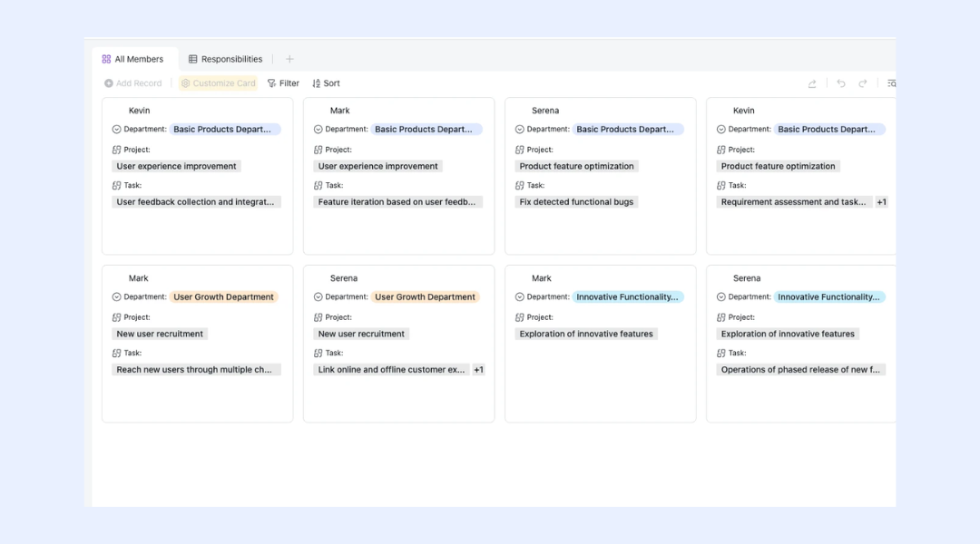The image size is (980, 544).
Task: Open the find records icon at far right
Action: pyautogui.click(x=891, y=83)
